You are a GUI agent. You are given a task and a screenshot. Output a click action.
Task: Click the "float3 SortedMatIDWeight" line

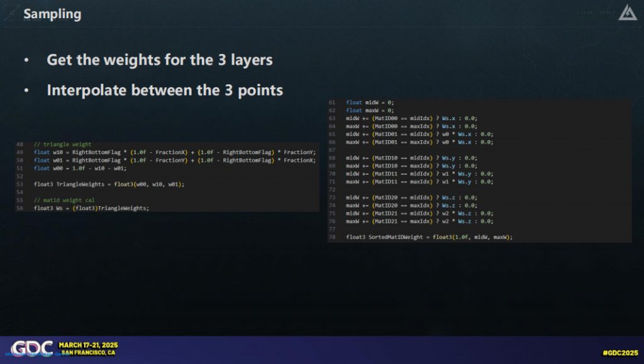tap(429, 237)
